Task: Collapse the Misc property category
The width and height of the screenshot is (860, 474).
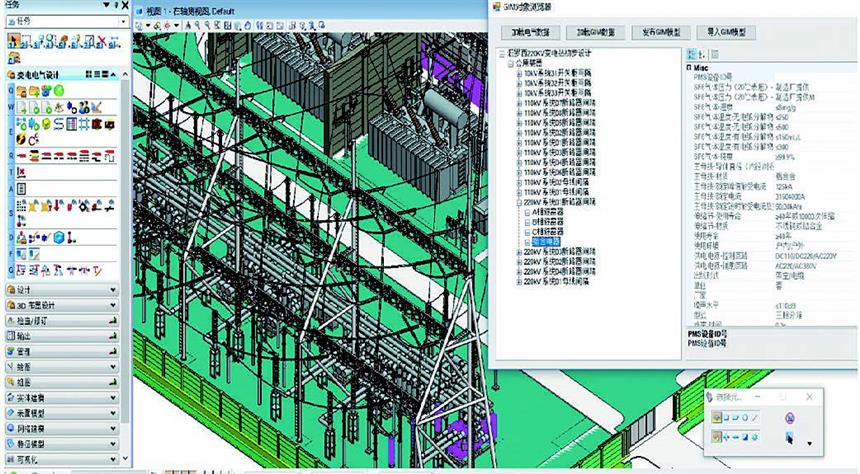Action: [690, 68]
